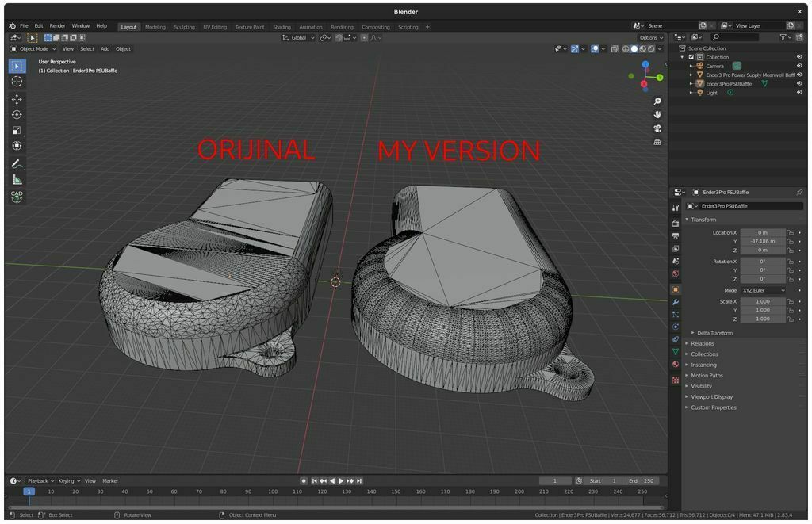Click the zoom magnifier viewport gizmo
Viewport: 812px width, 524px height.
point(657,101)
